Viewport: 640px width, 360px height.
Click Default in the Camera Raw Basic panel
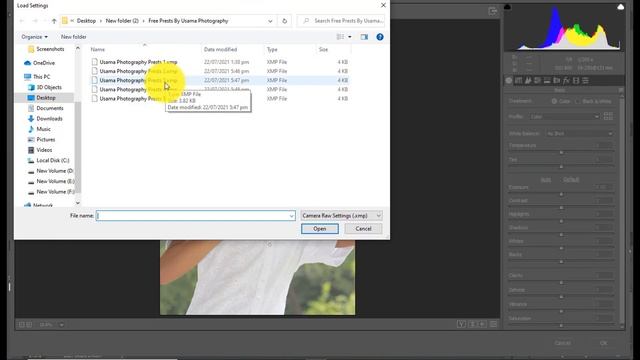571,180
